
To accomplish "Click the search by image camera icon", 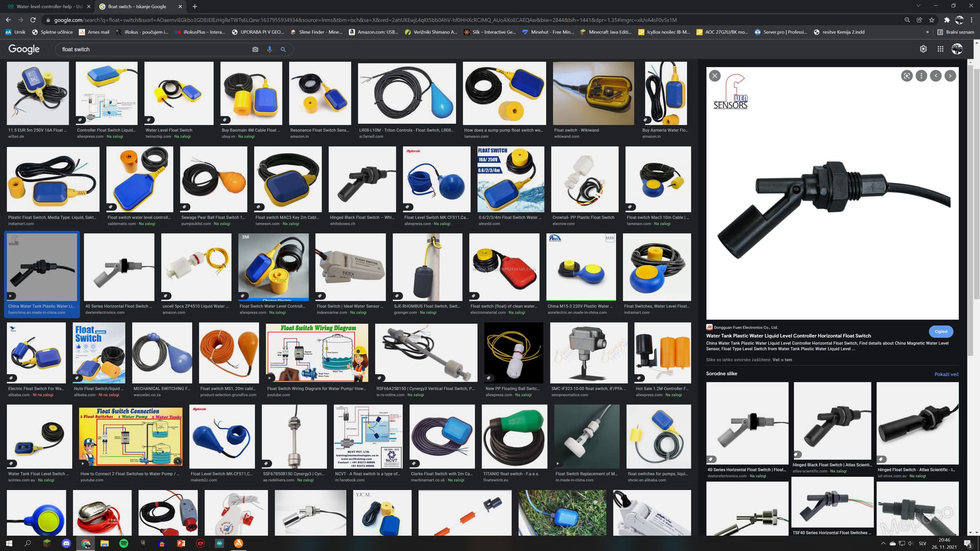I will click(255, 49).
